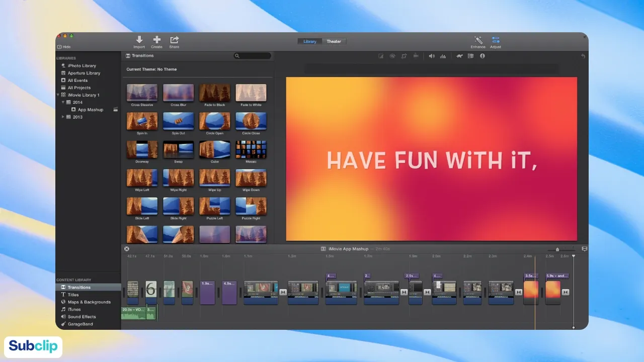Collapse the iMovie Library 1 tree

[58, 95]
